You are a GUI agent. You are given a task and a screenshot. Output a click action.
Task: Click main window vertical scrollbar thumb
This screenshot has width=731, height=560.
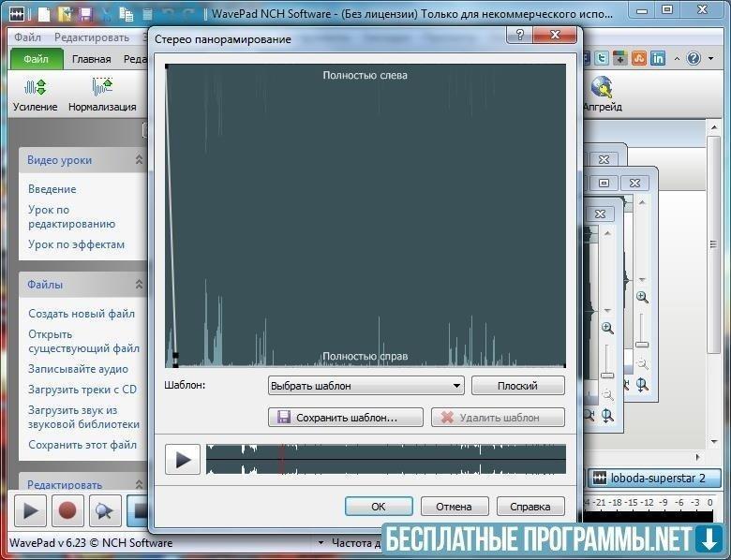coord(713,244)
